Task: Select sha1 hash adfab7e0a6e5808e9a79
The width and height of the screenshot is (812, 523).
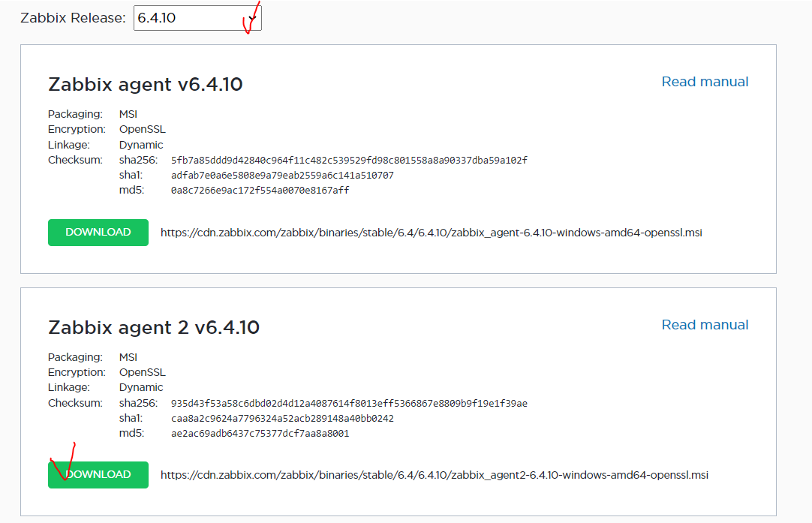Action: click(x=282, y=176)
